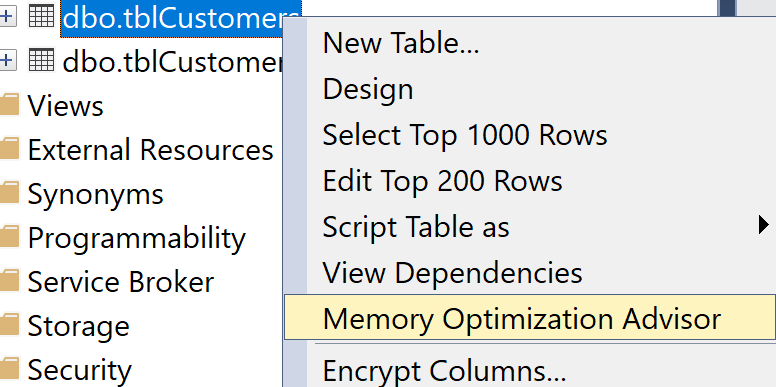776x387 pixels.
Task: Launch Memory Optimization Advisor
Action: coord(530,317)
